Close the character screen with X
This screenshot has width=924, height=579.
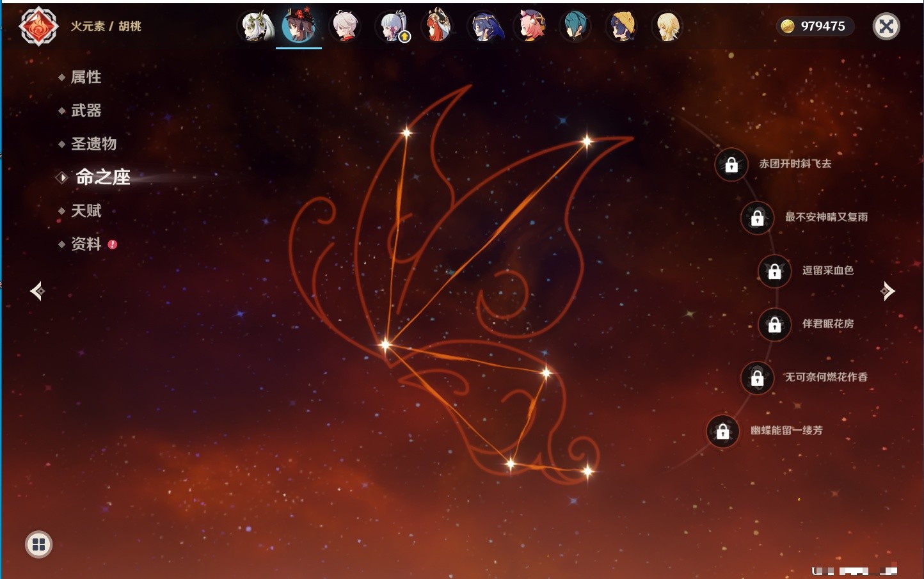pyautogui.click(x=886, y=26)
